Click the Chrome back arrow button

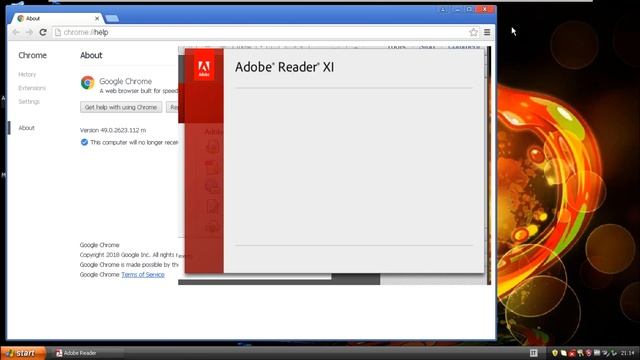tap(16, 32)
